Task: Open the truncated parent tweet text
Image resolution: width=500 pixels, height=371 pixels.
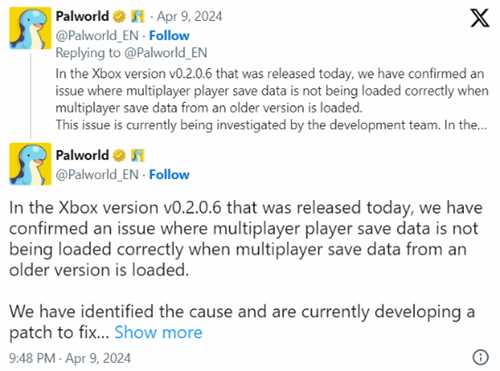Action: 272,99
